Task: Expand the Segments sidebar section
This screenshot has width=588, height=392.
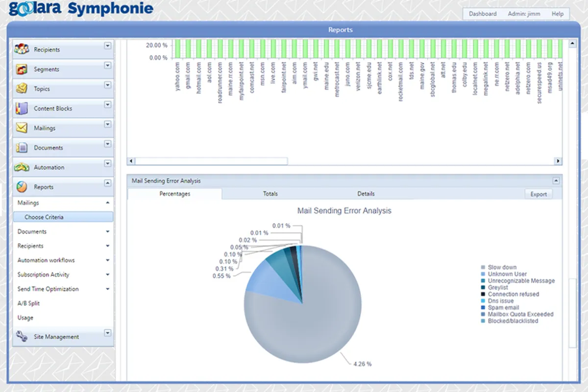Action: (108, 66)
